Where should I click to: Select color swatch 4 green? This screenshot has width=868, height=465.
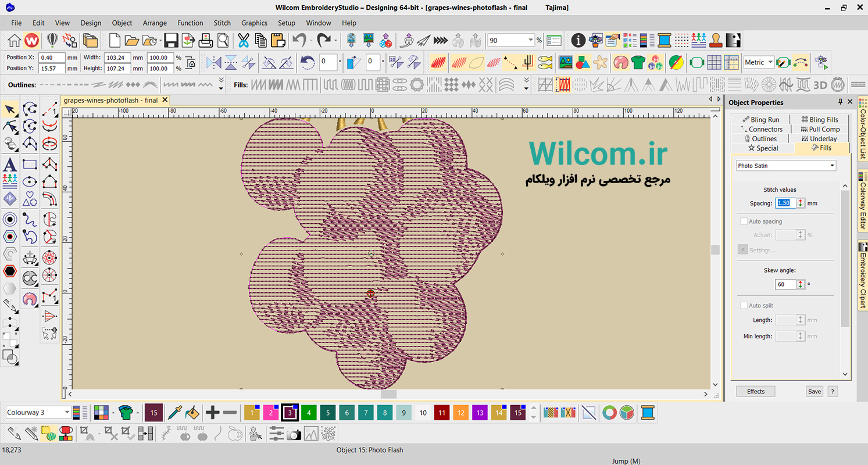pyautogui.click(x=309, y=413)
